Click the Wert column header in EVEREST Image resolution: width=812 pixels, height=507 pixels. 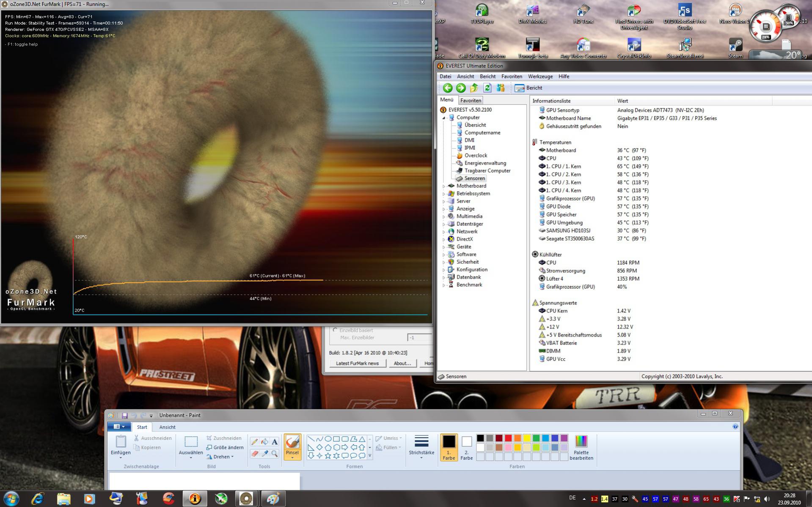[693, 101]
